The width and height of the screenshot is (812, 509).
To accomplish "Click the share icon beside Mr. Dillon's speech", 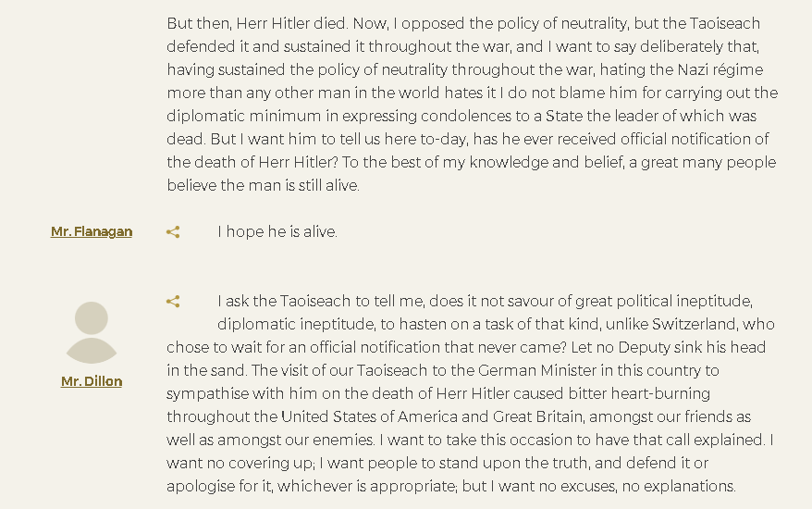I will click(x=173, y=302).
